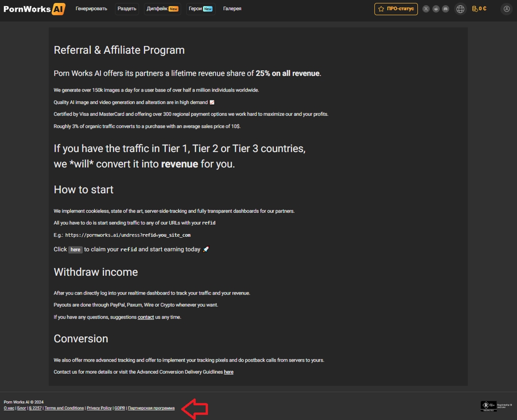Open the § 2257 footer link

[35, 408]
